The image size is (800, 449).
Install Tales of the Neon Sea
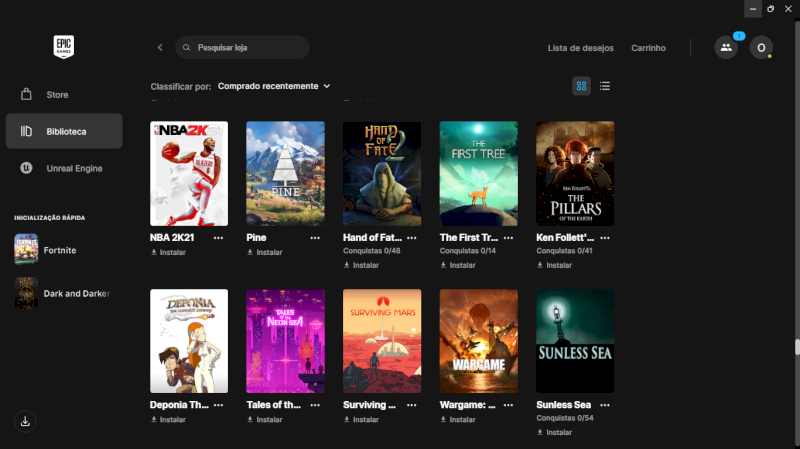(x=265, y=419)
